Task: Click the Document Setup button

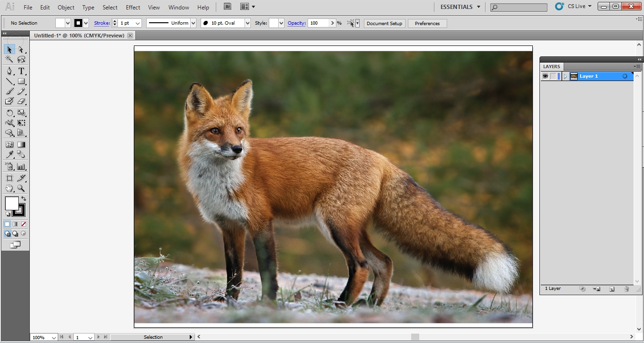Action: tap(384, 23)
